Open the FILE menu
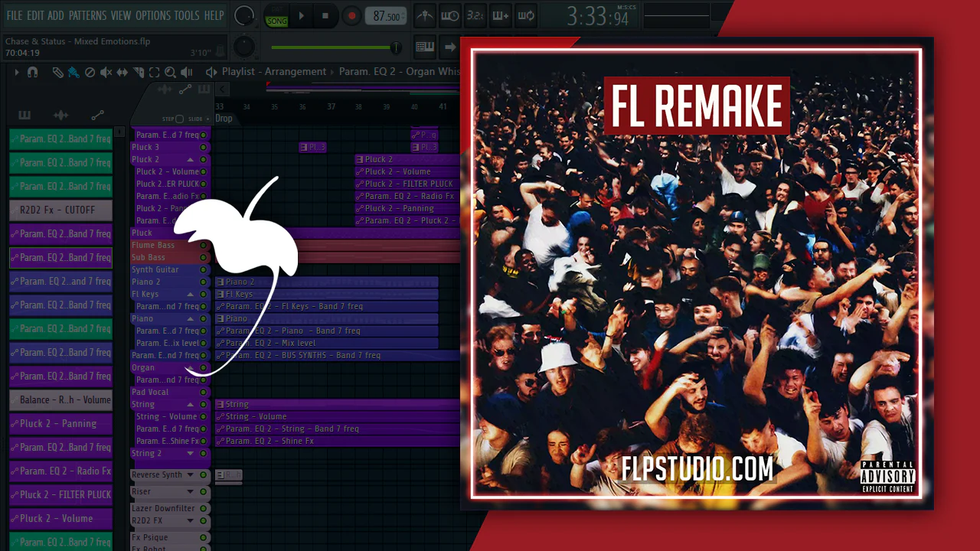Screen dimensions: 980x551 tap(15, 15)
